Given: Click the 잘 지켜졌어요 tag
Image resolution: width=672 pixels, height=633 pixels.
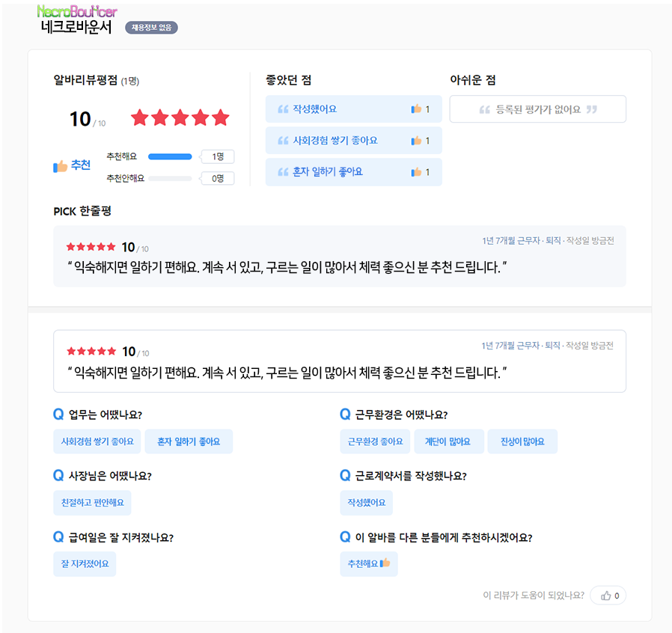Looking at the screenshot, I should tap(85, 563).
